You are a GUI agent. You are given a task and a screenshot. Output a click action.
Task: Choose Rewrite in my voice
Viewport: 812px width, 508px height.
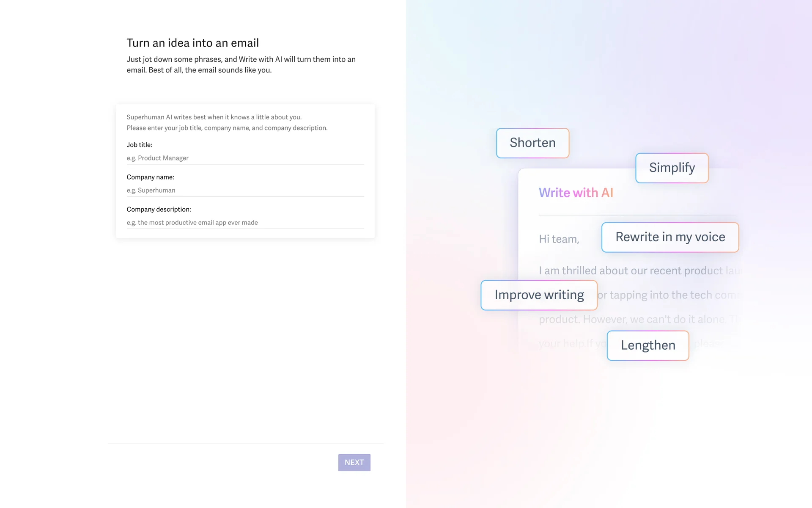click(x=670, y=237)
